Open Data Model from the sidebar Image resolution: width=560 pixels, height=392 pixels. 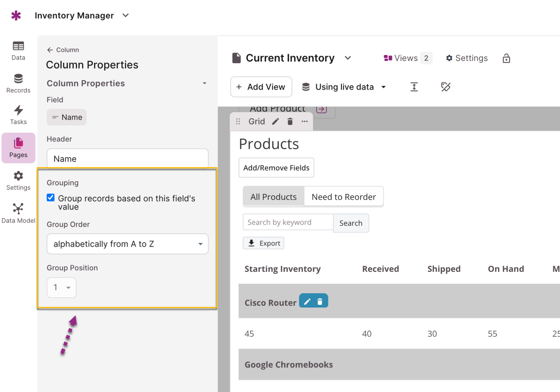(x=18, y=213)
